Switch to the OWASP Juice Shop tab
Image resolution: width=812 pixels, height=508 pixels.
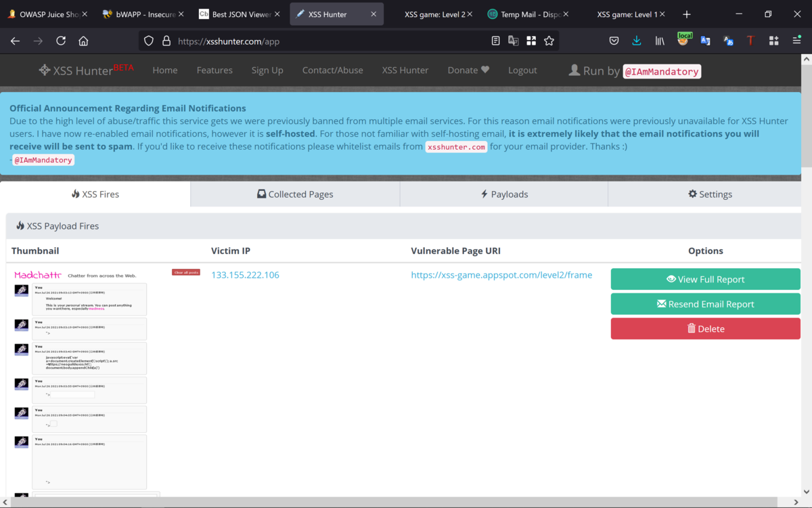(48, 14)
